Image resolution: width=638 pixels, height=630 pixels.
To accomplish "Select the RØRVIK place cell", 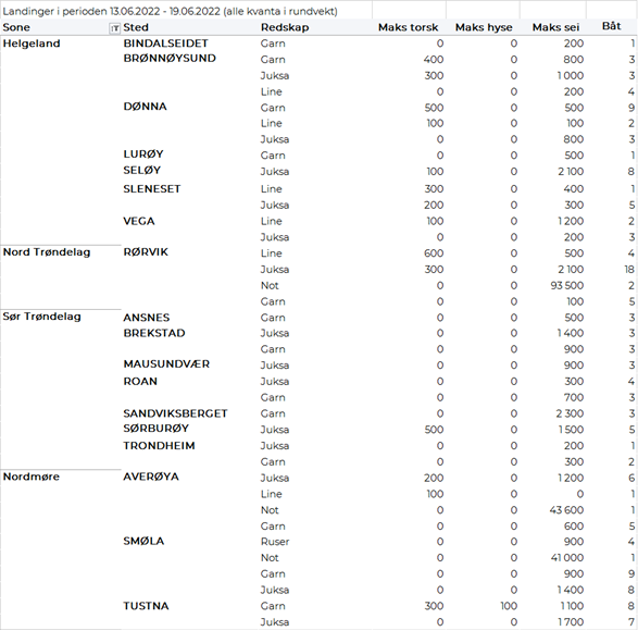I will [146, 252].
